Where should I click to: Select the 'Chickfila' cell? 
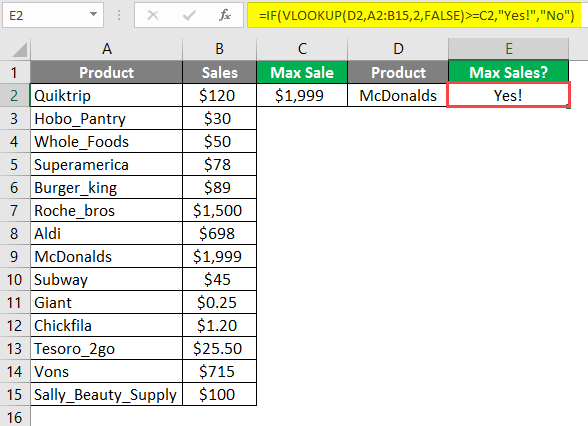(106, 326)
